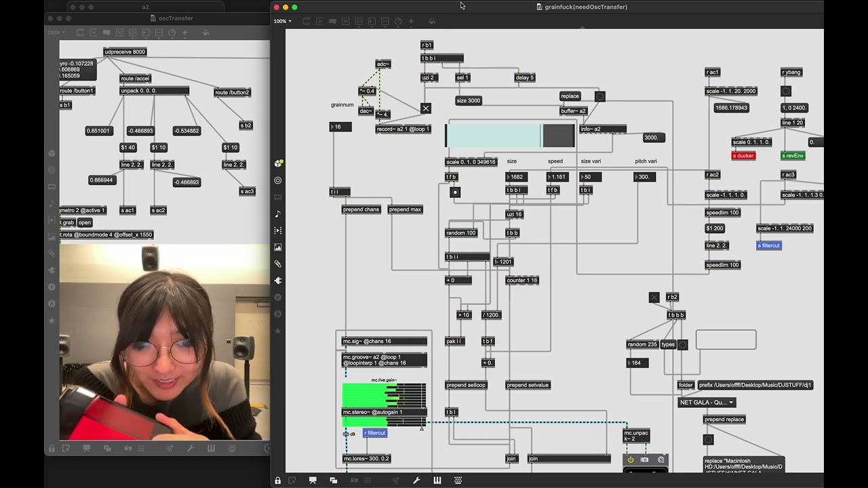This screenshot has height=488, width=868.
Task: Click the grainnum number box showing 16
Action: (x=340, y=127)
